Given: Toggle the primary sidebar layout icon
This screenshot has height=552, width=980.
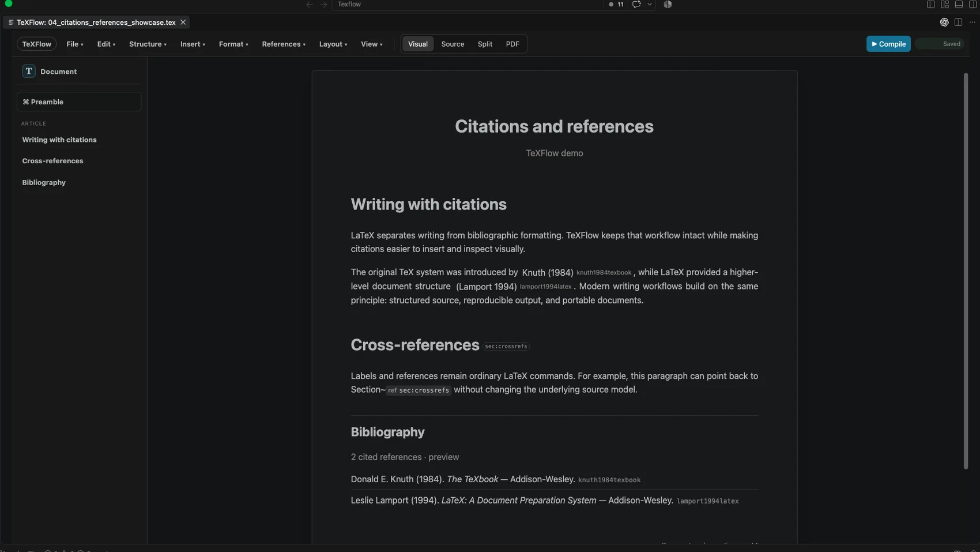Looking at the screenshot, I should [930, 4].
